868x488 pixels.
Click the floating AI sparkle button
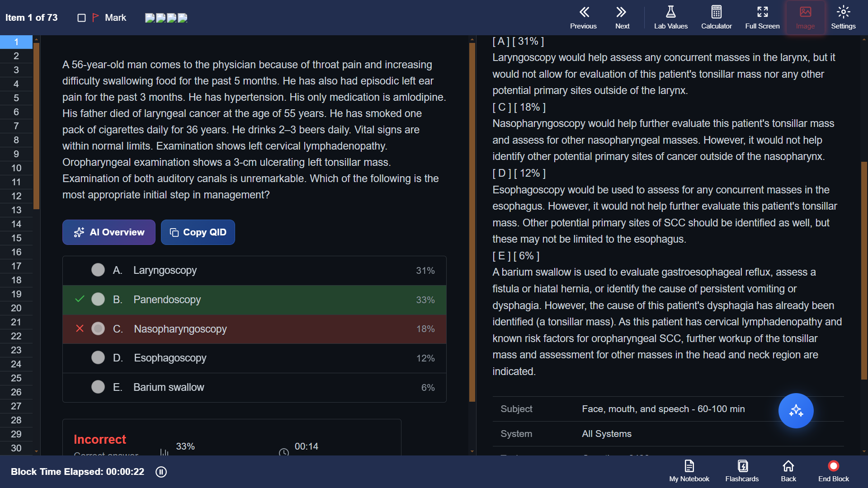pyautogui.click(x=796, y=411)
